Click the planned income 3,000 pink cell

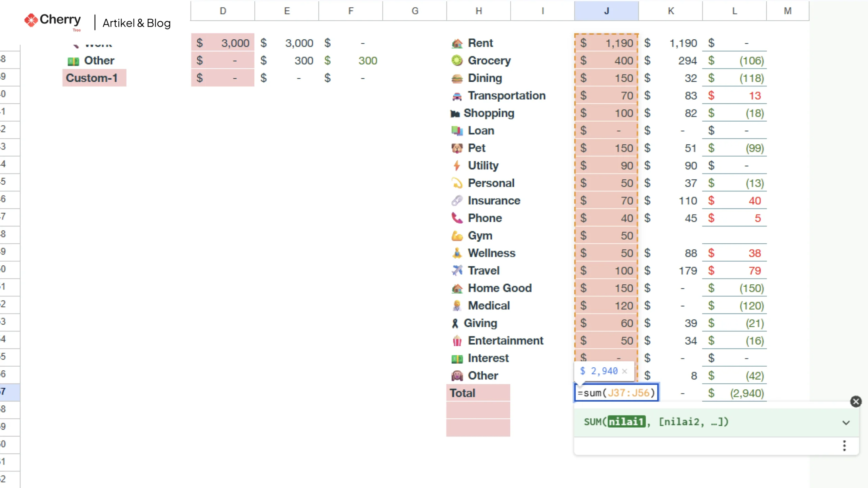click(223, 43)
